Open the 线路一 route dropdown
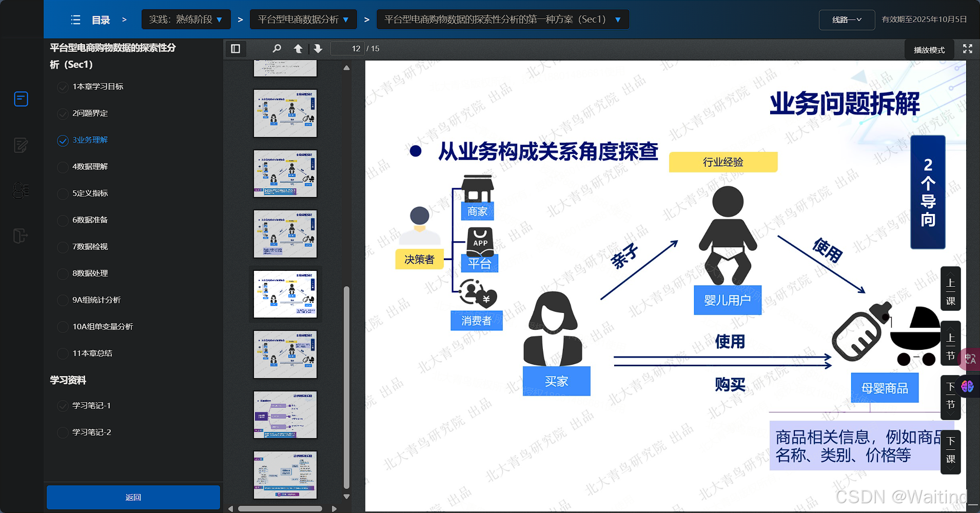The height and width of the screenshot is (513, 980). [x=847, y=19]
